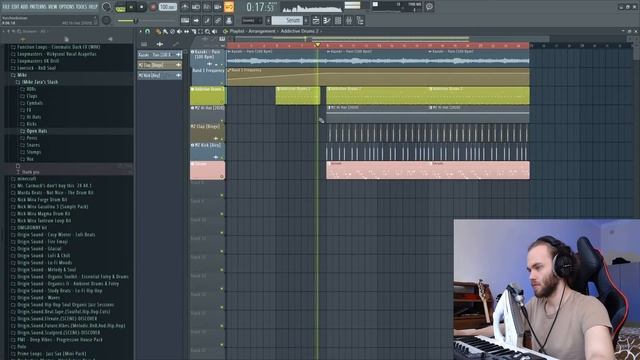Select the playlist select tool
The height and width of the screenshot is (360, 640).
200,31
